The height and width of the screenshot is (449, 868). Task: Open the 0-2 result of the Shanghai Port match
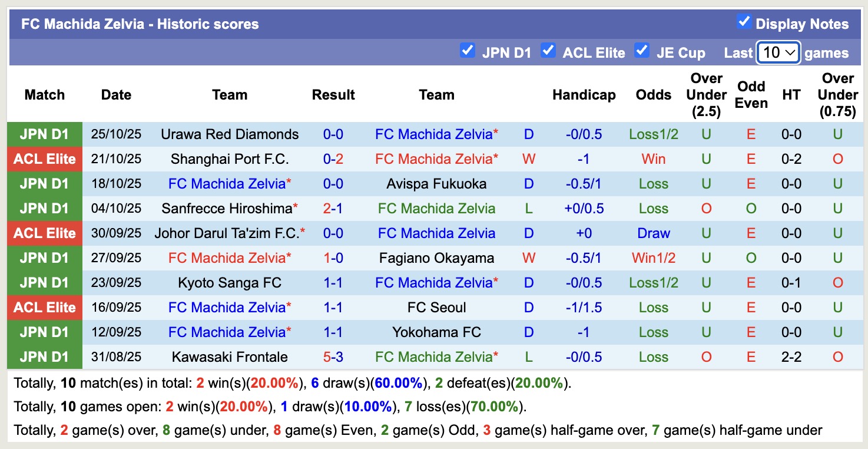point(333,159)
